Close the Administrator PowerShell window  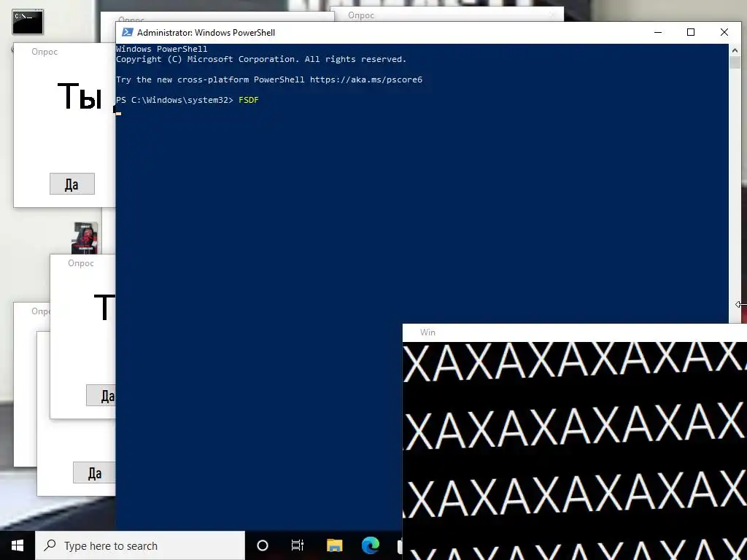[724, 32]
